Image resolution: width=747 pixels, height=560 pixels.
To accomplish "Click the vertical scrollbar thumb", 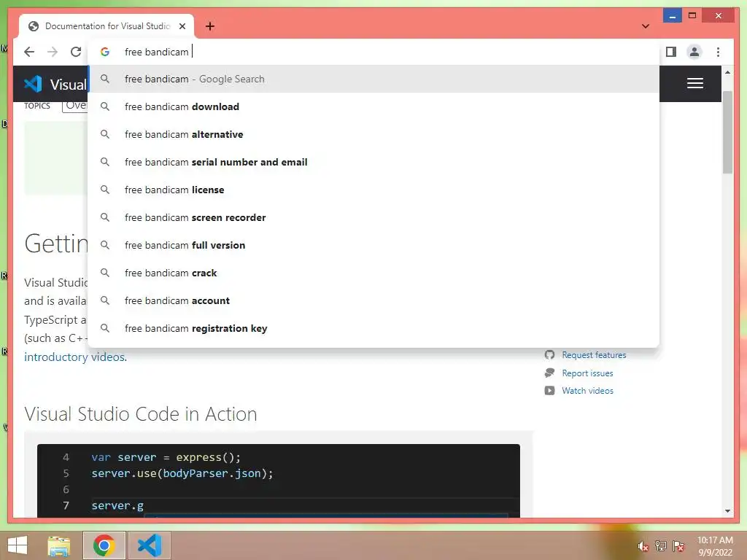I will pyautogui.click(x=727, y=133).
